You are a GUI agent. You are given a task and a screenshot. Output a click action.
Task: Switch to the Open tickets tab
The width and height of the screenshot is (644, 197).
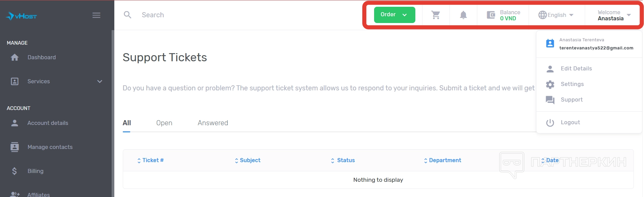click(x=164, y=123)
